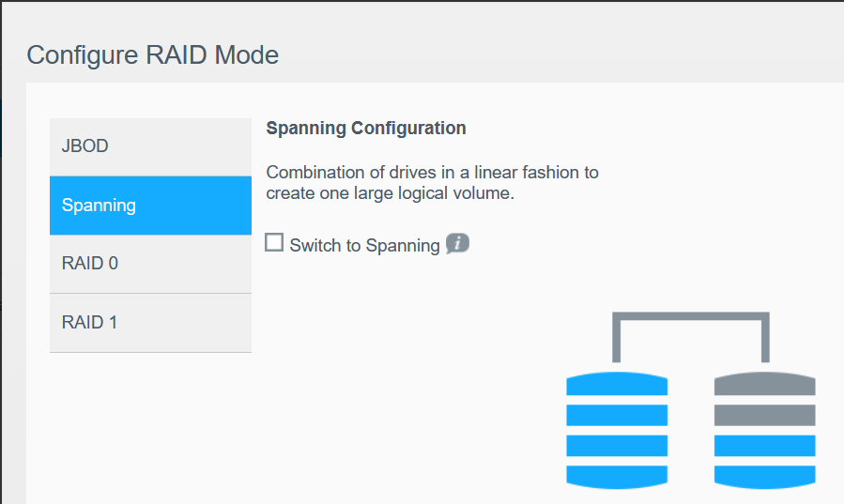Click the spanning description paragraph text

[x=432, y=184]
